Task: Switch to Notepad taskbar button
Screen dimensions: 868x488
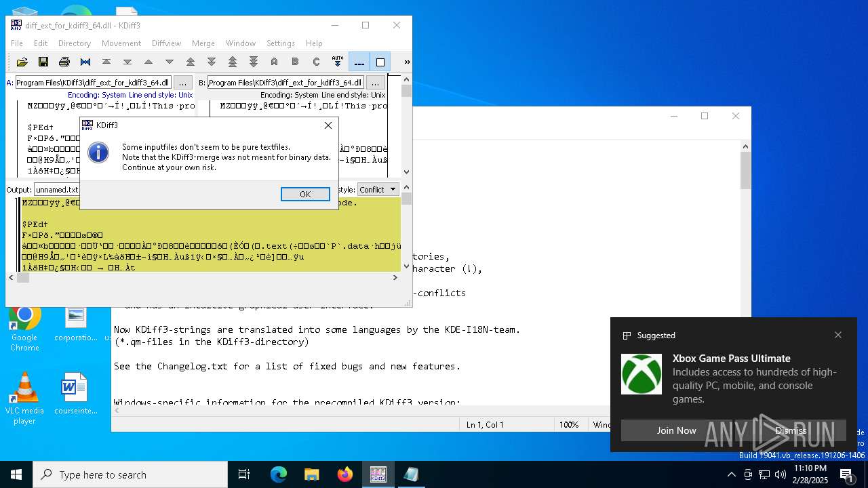Action: pos(411,474)
